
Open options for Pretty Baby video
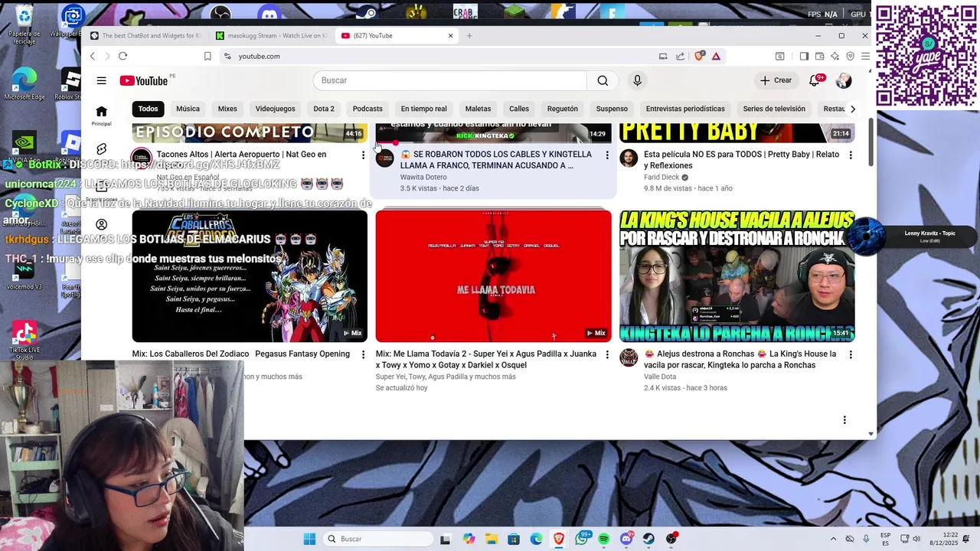[x=850, y=155]
